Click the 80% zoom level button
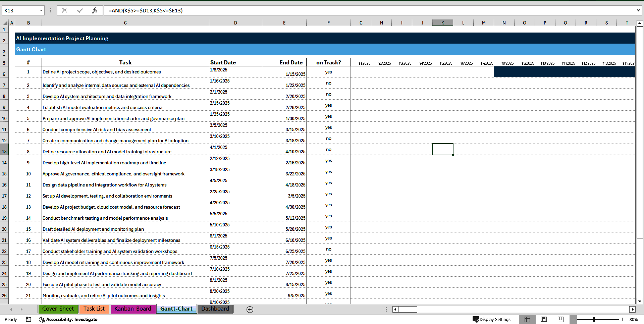The height and width of the screenshot is (324, 644). (633, 319)
